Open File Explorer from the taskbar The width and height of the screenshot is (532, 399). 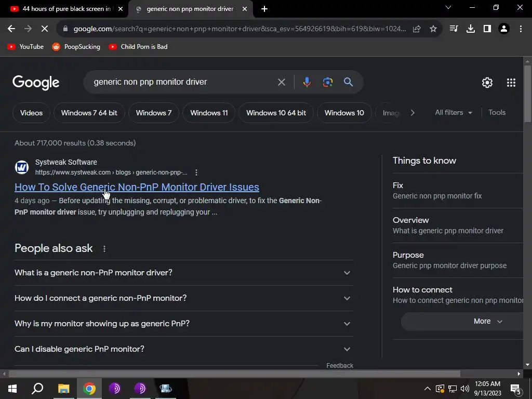click(x=64, y=389)
